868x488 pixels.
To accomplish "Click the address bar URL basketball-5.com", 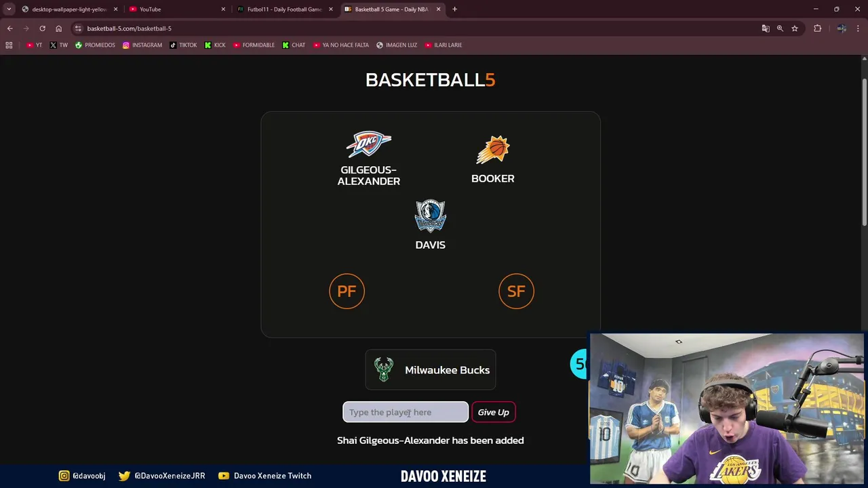I will 129,28.
